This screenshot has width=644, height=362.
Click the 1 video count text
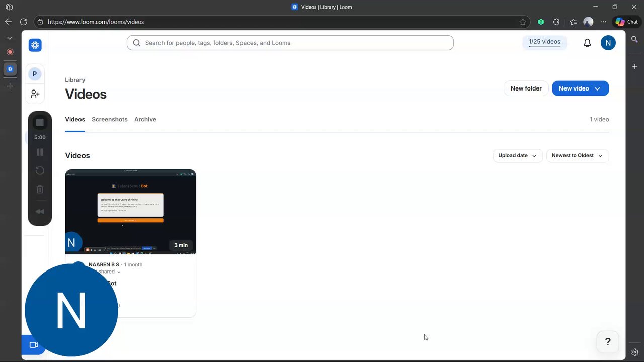click(x=599, y=119)
